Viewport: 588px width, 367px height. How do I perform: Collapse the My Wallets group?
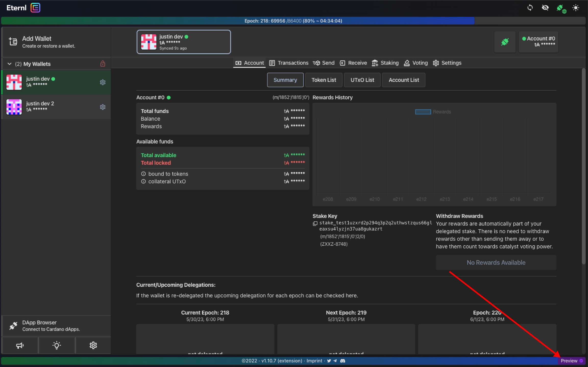click(9, 64)
